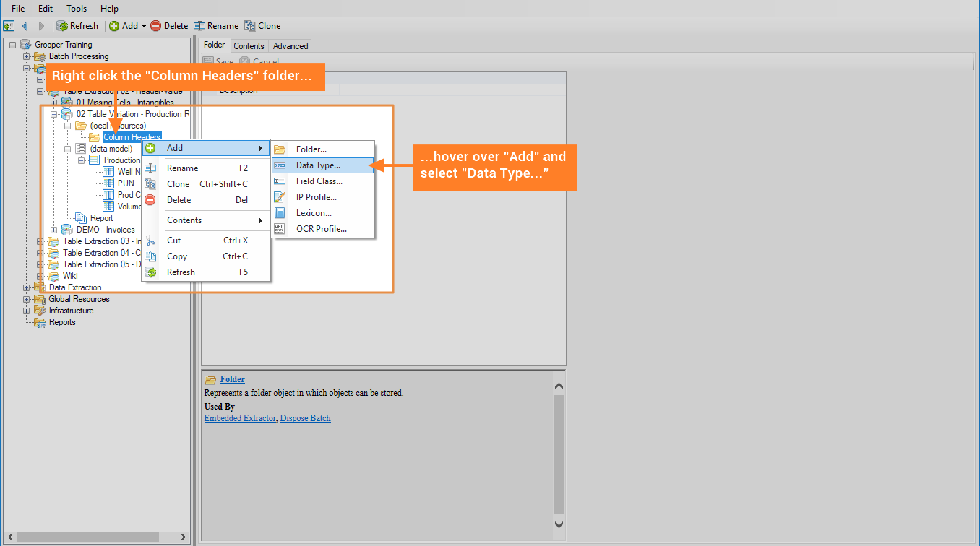The height and width of the screenshot is (546, 980).
Task: Expand the Infrastructure node
Action: [27, 311]
